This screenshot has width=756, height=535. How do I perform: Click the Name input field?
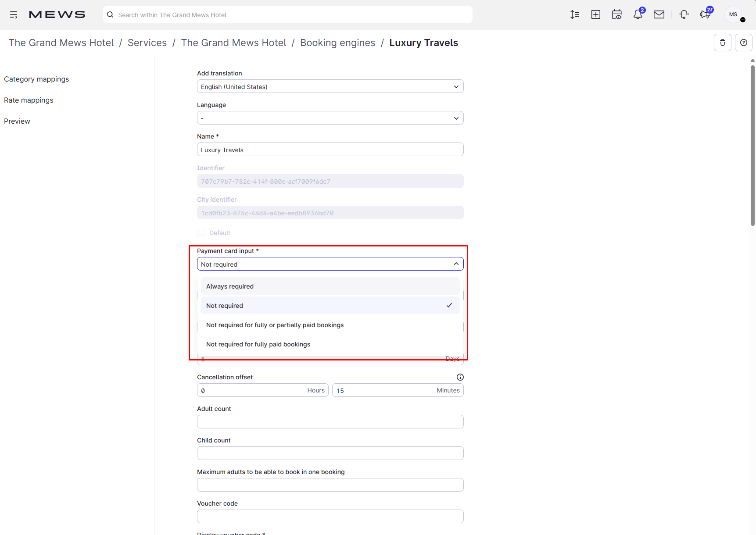[330, 150]
